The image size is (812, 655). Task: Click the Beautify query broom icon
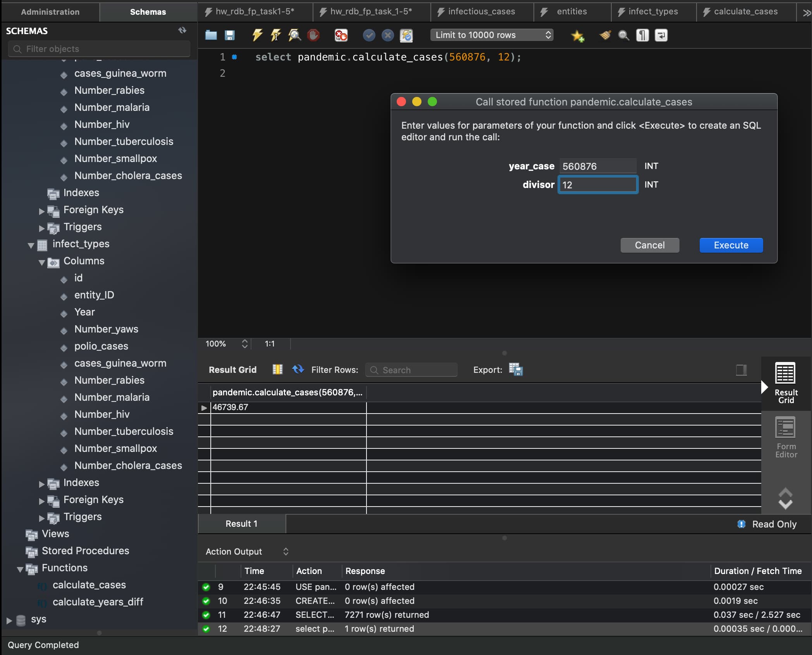605,35
